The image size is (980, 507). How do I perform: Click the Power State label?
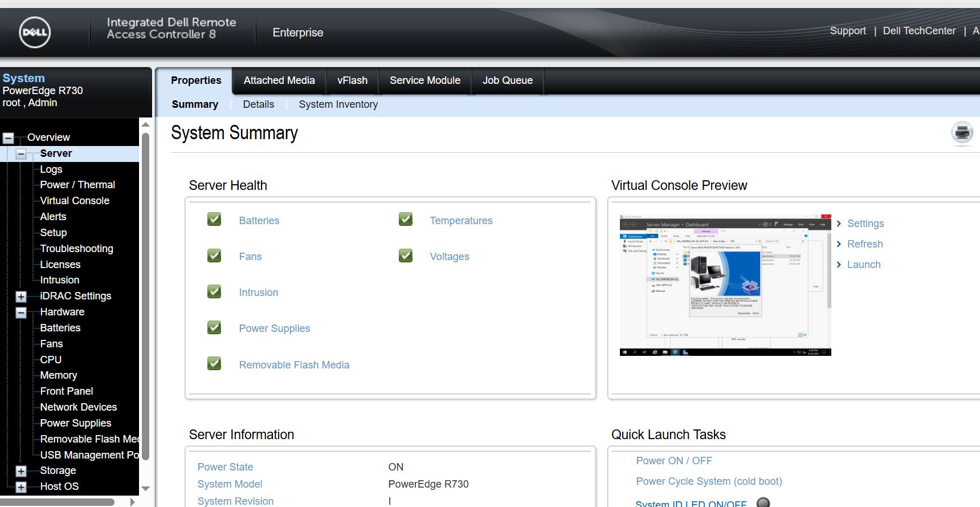(x=225, y=467)
